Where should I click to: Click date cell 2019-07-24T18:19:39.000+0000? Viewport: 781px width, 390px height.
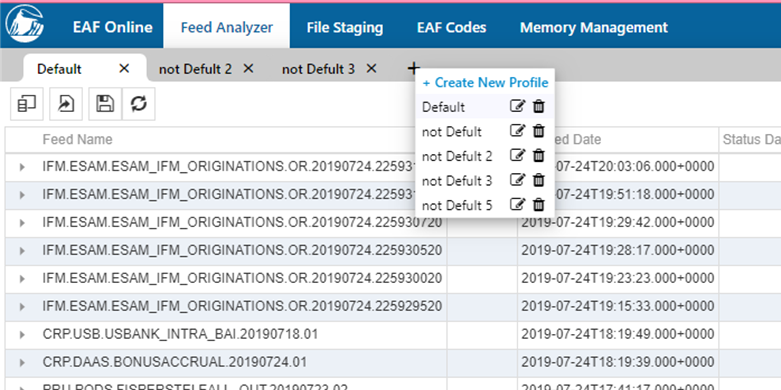[618, 362]
